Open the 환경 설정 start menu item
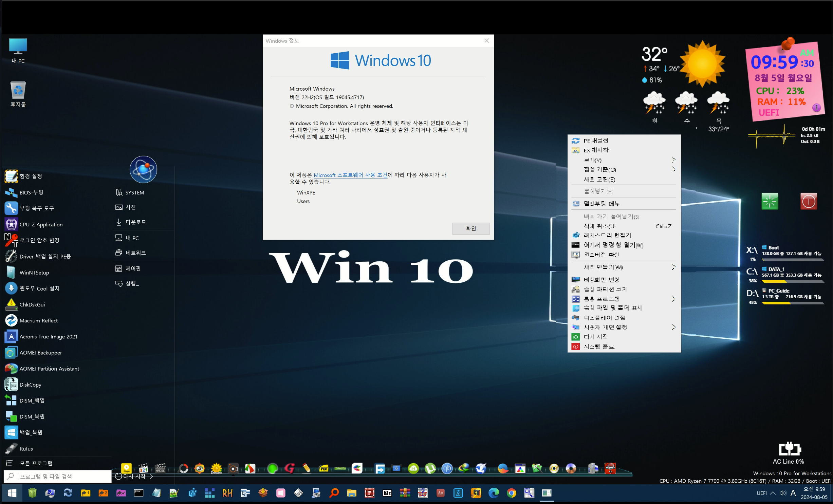Image resolution: width=833 pixels, height=504 pixels. click(x=23, y=176)
